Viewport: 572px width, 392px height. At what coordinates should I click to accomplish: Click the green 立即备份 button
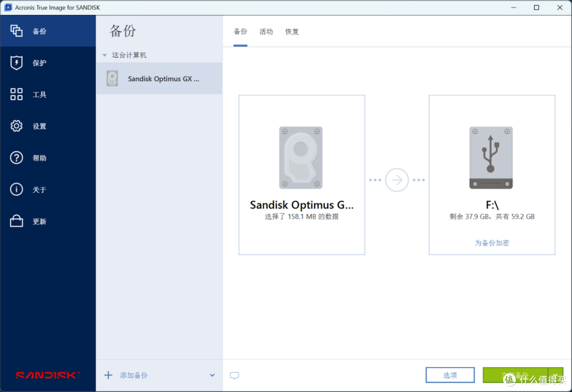click(x=515, y=375)
